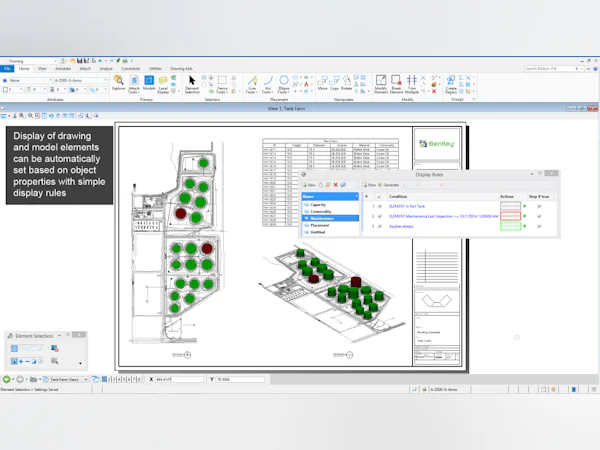Open Attach Tools in Primary group
This screenshot has height=450, width=600.
134,84
